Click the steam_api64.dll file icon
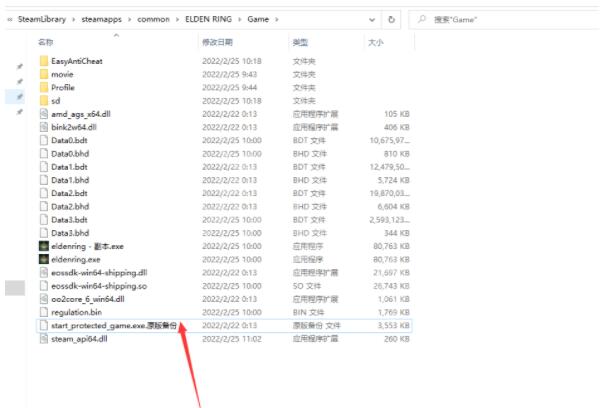This screenshot has width=608, height=408. [44, 339]
